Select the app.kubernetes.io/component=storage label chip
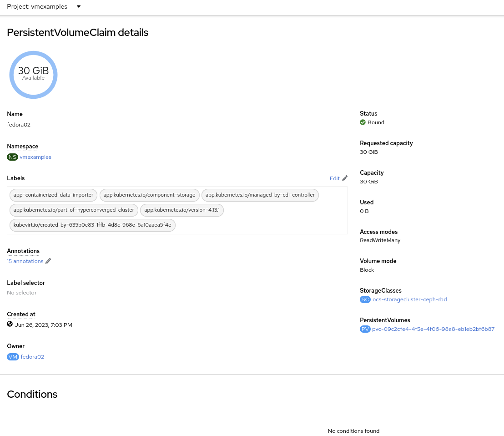504x436 pixels. pos(149,195)
